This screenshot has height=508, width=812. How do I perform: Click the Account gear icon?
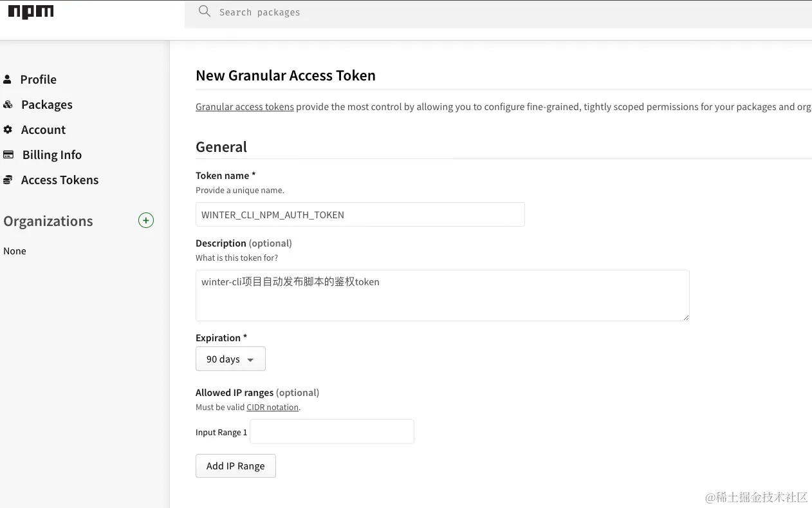(8, 129)
